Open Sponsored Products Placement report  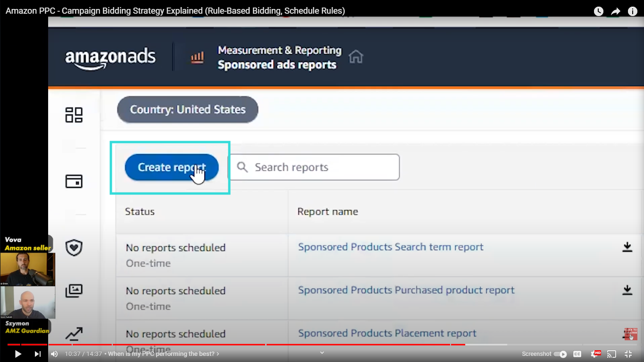click(x=387, y=333)
